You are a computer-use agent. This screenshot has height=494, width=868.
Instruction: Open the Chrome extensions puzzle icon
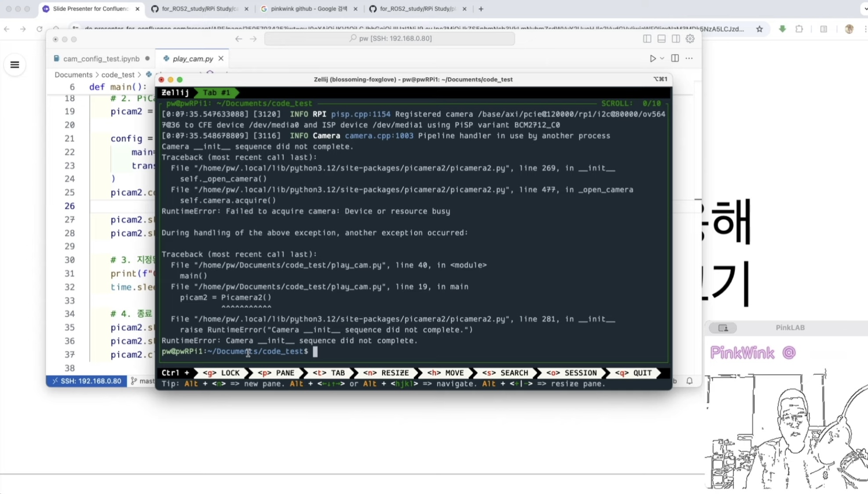pos(799,29)
